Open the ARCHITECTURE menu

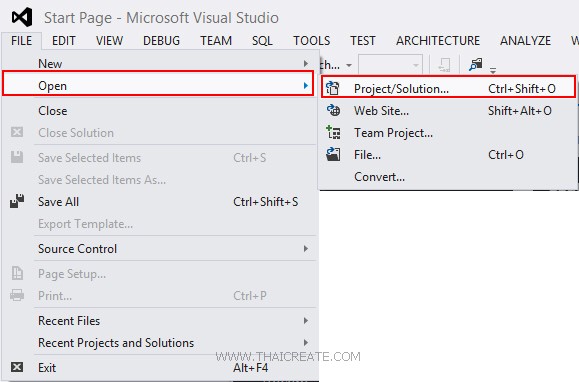pyautogui.click(x=438, y=40)
